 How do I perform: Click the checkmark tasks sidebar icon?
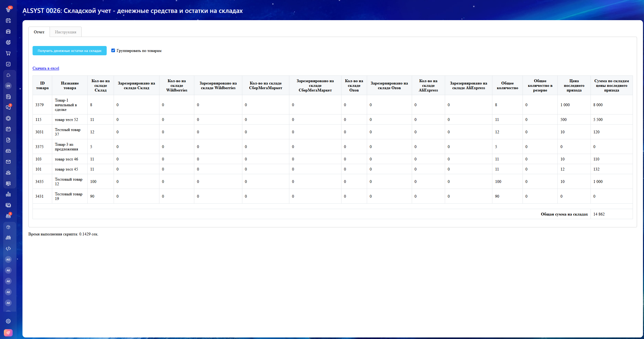coord(8,64)
